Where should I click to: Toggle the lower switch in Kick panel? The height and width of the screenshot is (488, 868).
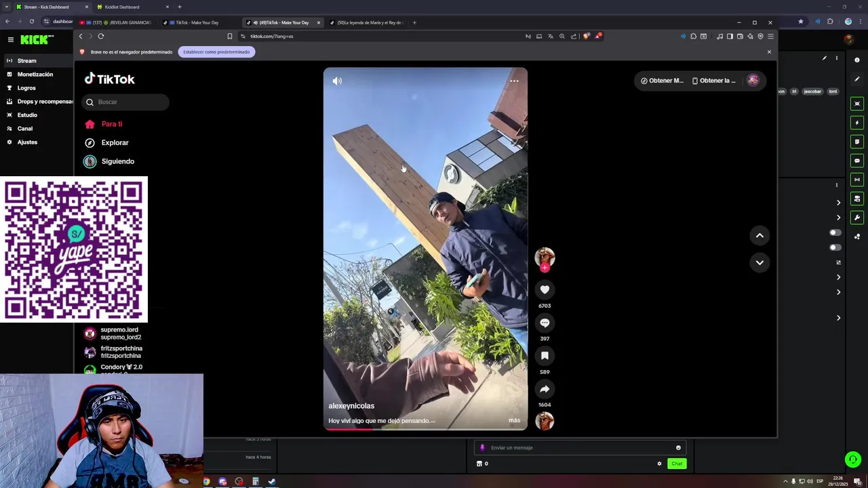(835, 247)
